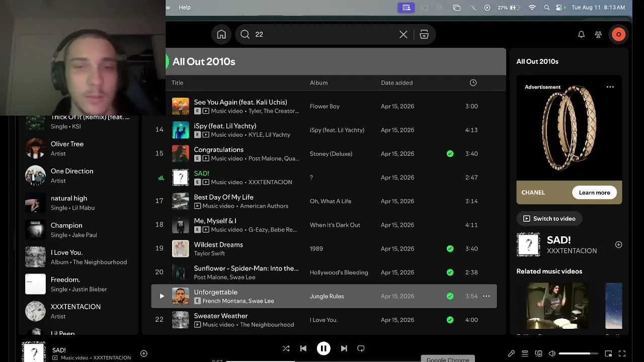Sort tracks by Album column
The image size is (644, 362).
pyautogui.click(x=318, y=83)
